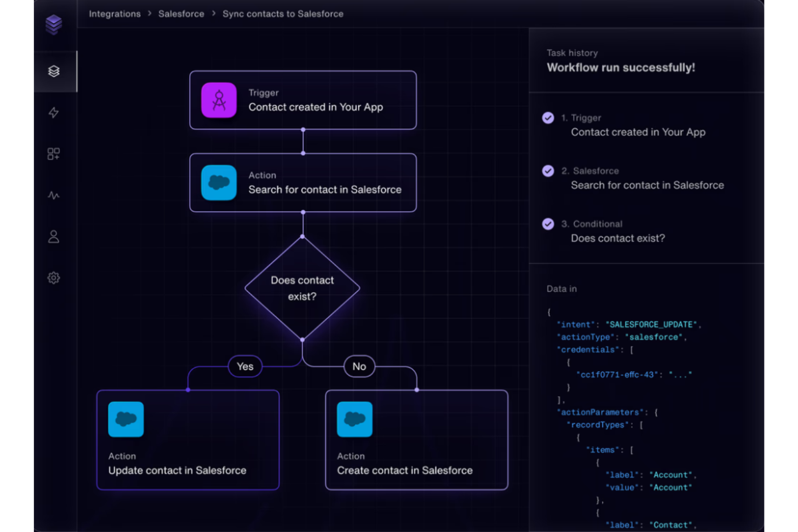Screen dimensions: 798x532
Task: Open the user profile sidebar icon
Action: [53, 237]
